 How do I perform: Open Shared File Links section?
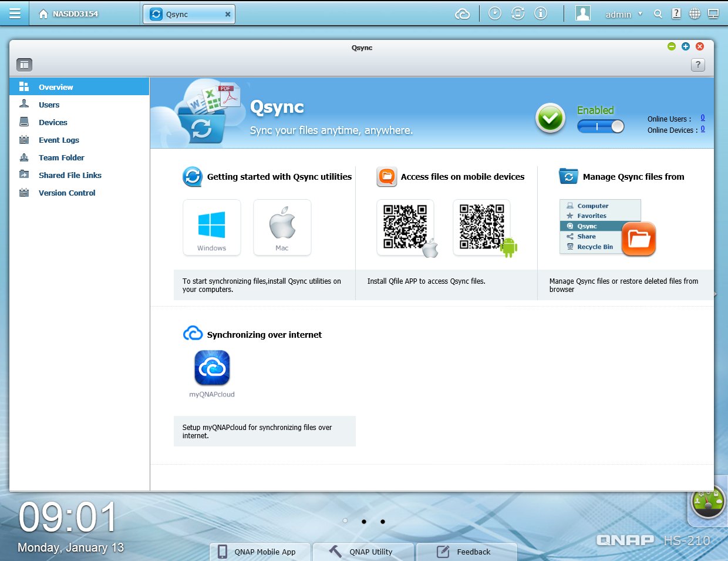(79, 175)
